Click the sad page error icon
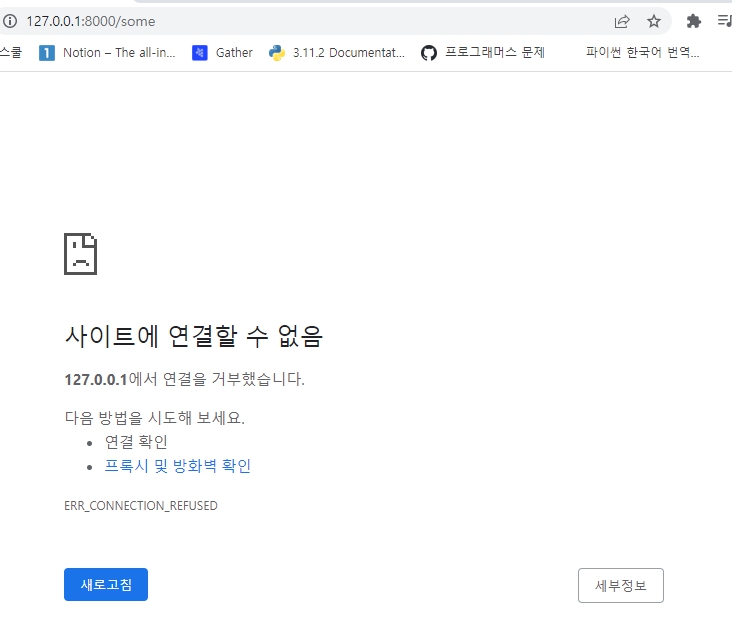 pyautogui.click(x=80, y=254)
